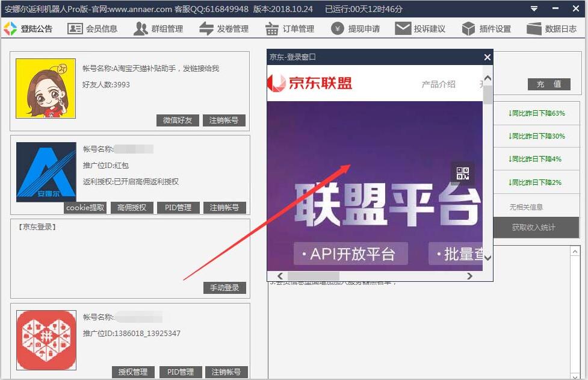Open 群组管理 tab
The width and height of the screenshot is (588, 380).
158,28
